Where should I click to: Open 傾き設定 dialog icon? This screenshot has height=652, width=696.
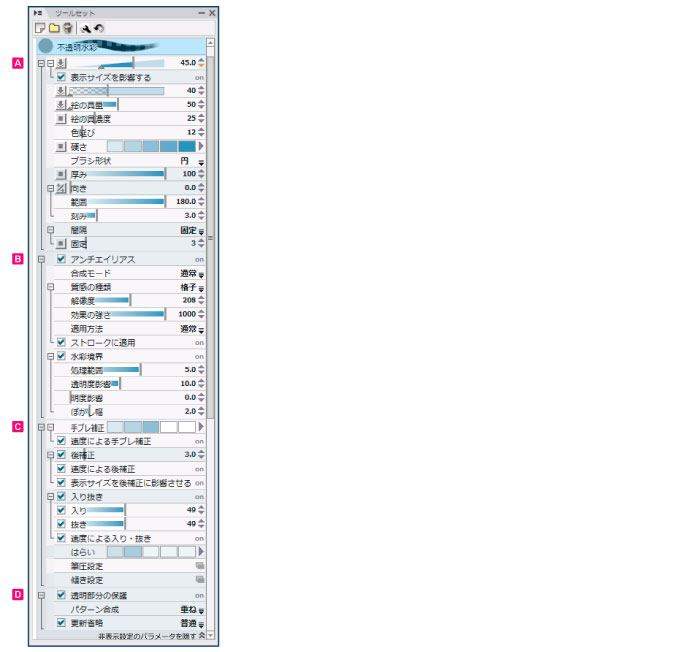[x=200, y=580]
